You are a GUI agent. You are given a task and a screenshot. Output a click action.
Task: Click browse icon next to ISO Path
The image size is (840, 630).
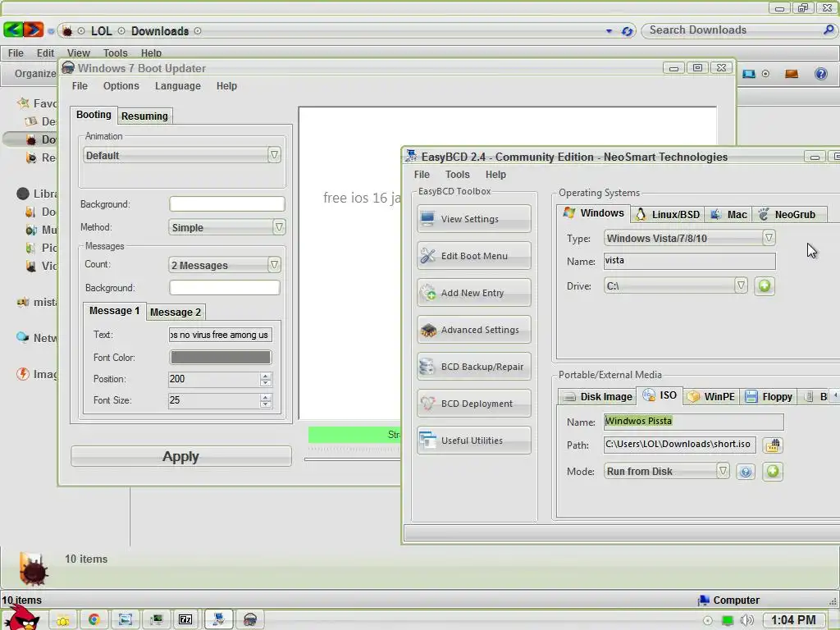pyautogui.click(x=773, y=445)
